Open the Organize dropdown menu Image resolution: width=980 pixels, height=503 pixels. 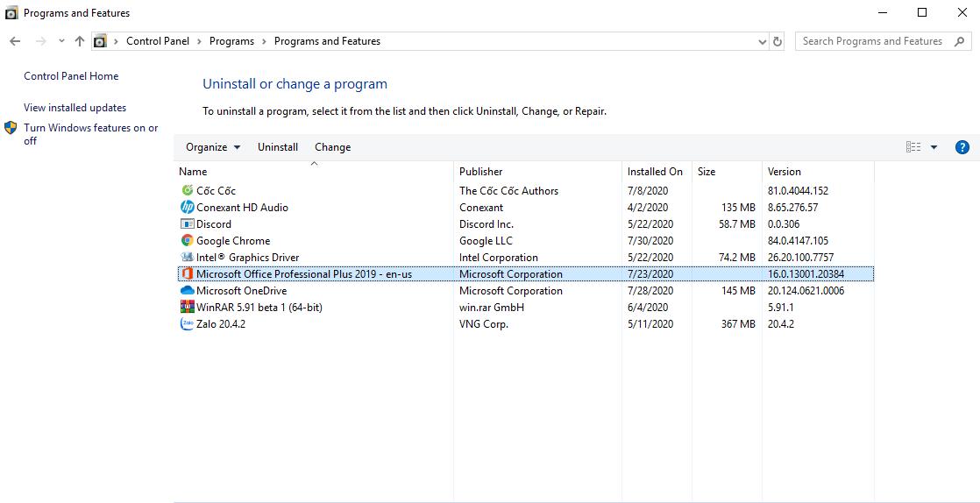click(x=213, y=147)
